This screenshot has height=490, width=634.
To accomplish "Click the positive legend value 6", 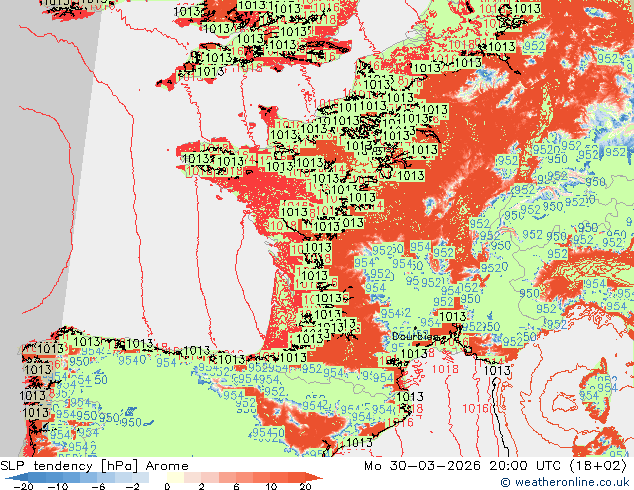I will pos(236,486).
